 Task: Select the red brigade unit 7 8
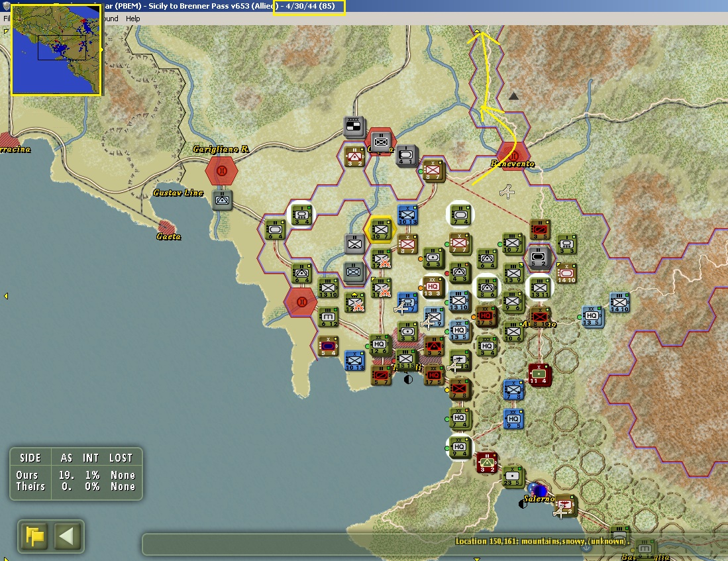point(460,389)
